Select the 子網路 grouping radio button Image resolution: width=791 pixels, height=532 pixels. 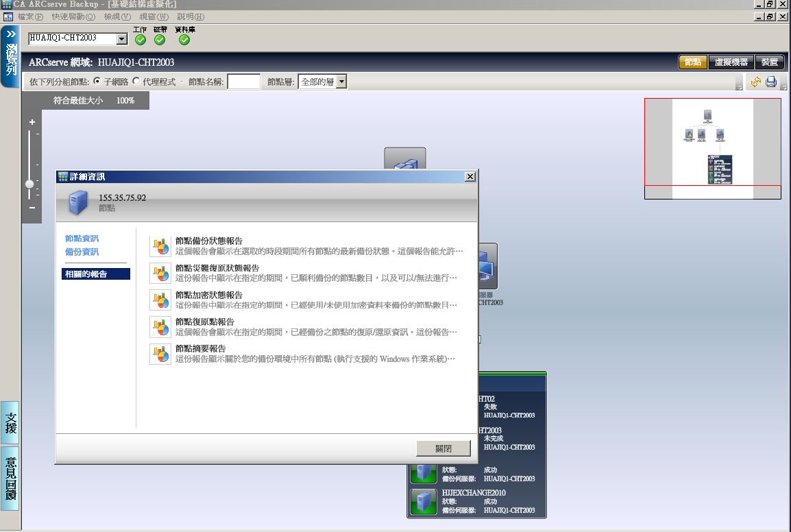point(97,82)
